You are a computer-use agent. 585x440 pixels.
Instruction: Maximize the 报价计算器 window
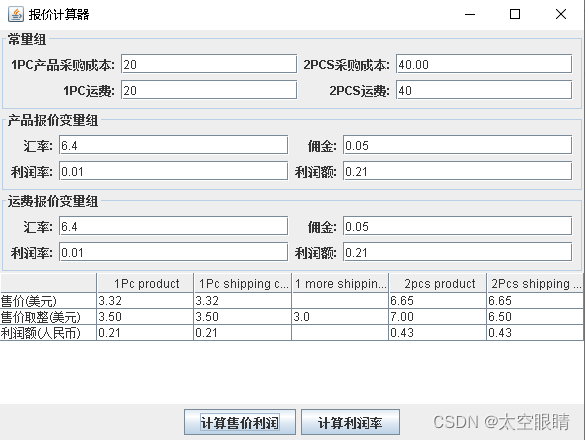[x=515, y=15]
